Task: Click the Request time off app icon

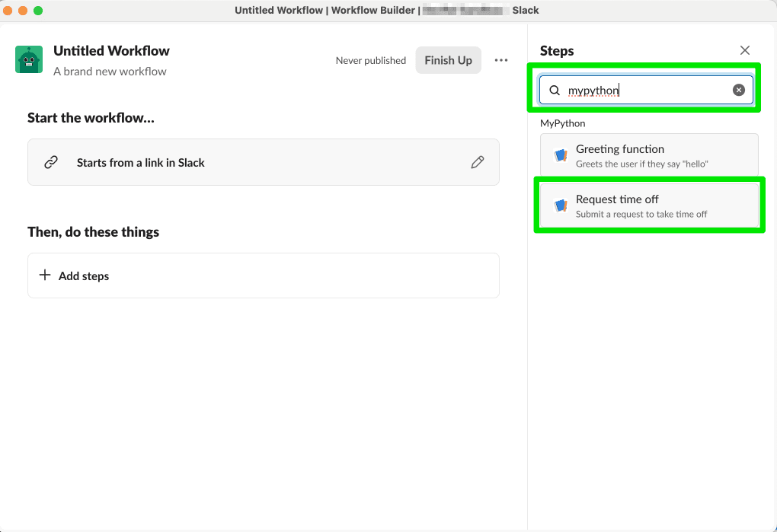Action: point(561,205)
